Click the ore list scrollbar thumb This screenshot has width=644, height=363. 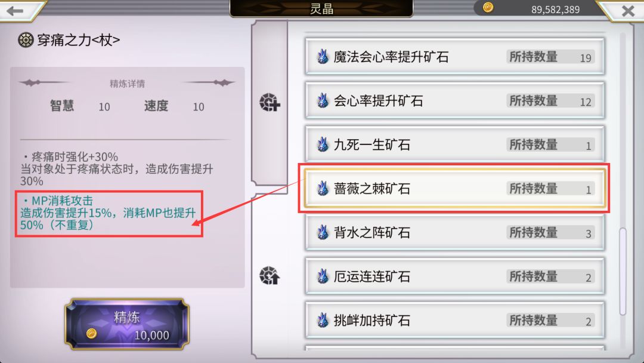(x=623, y=271)
